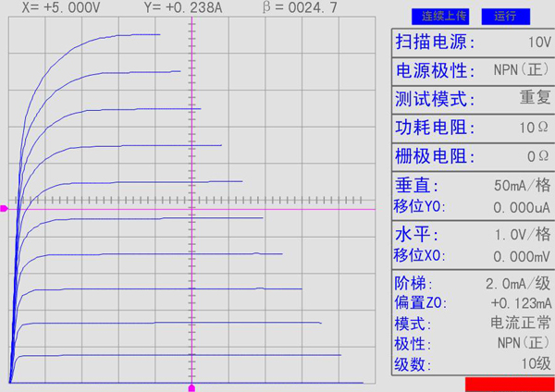Viewport: 555px width, 392px height.
Task: Change the 电源极性 NPN(正) setting
Action: click(473, 70)
